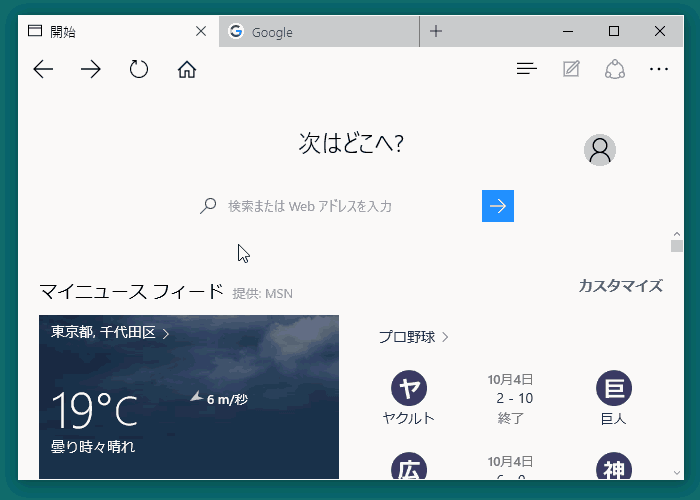Image resolution: width=700 pixels, height=500 pixels.
Task: Open the カスタマイズ link
Action: pos(621,286)
